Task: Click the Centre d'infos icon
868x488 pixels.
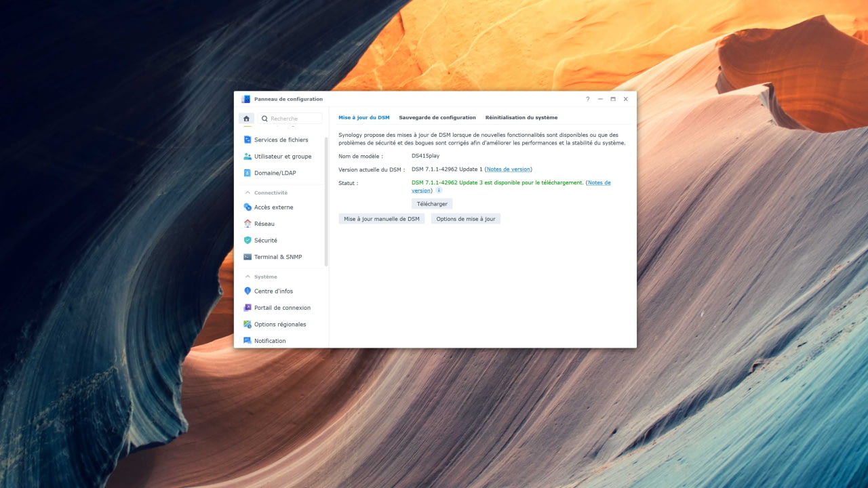Action: pos(248,291)
